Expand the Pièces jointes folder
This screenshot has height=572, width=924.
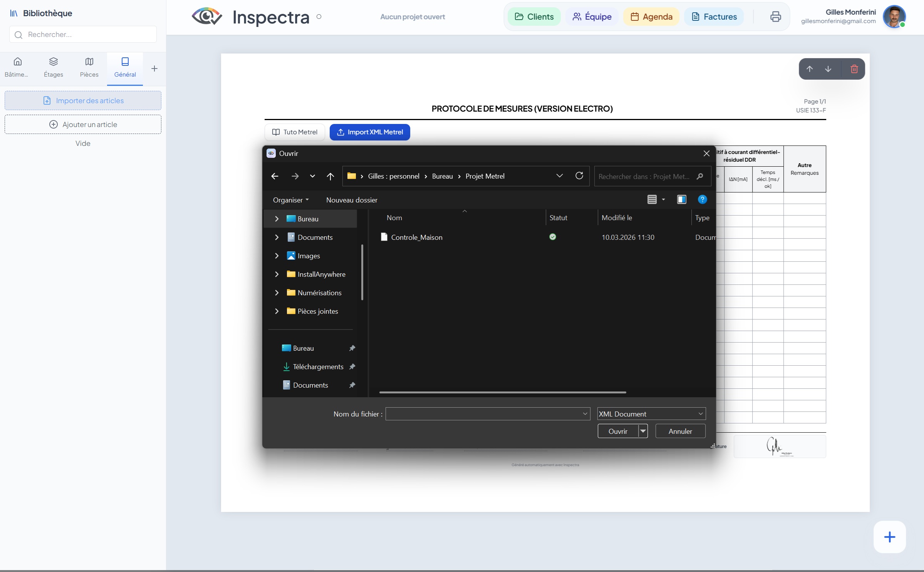coord(277,311)
